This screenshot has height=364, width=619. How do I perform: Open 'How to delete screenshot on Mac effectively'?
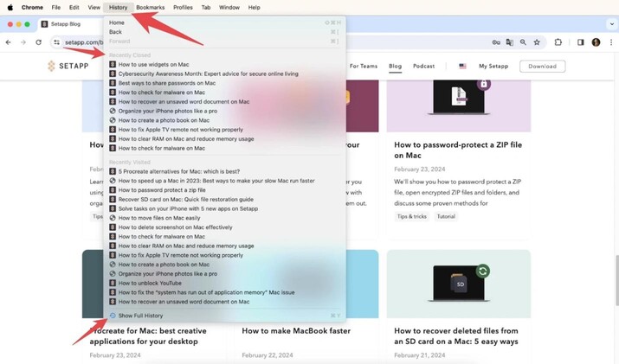(x=224, y=227)
